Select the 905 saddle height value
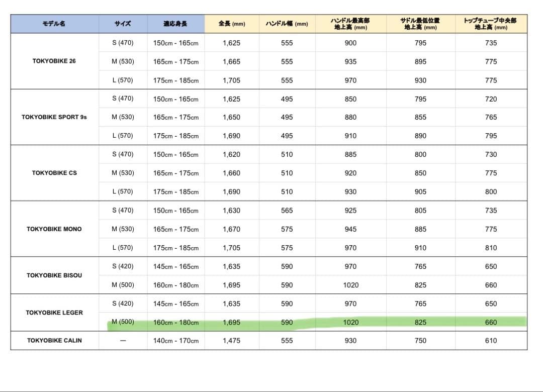This screenshot has width=543, height=392. (420, 192)
